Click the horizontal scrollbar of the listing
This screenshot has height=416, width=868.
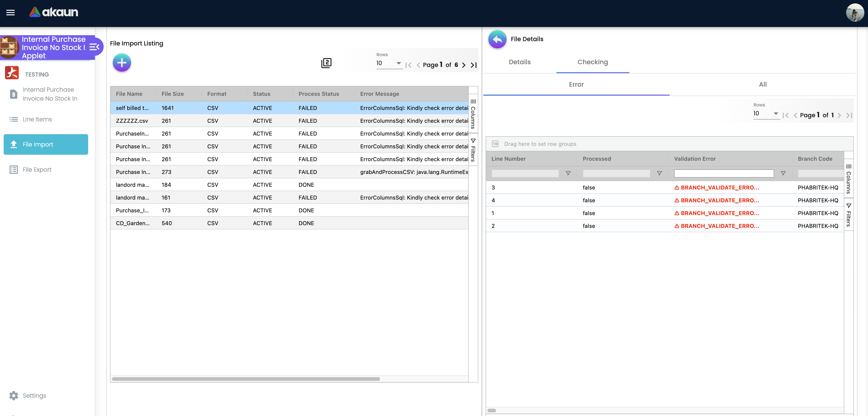pos(246,379)
